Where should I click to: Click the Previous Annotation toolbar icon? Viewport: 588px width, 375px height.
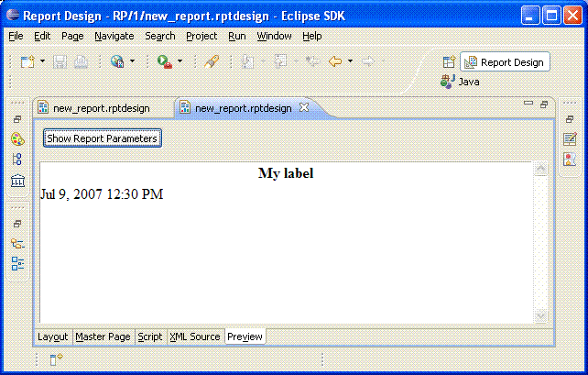click(280, 61)
